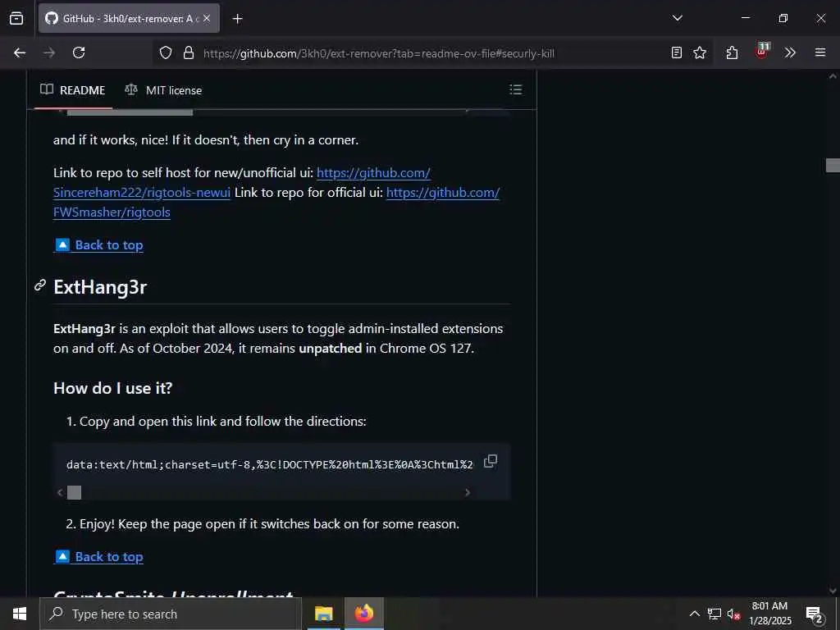Click the Type here to search box
The image size is (840, 630).
click(x=171, y=614)
